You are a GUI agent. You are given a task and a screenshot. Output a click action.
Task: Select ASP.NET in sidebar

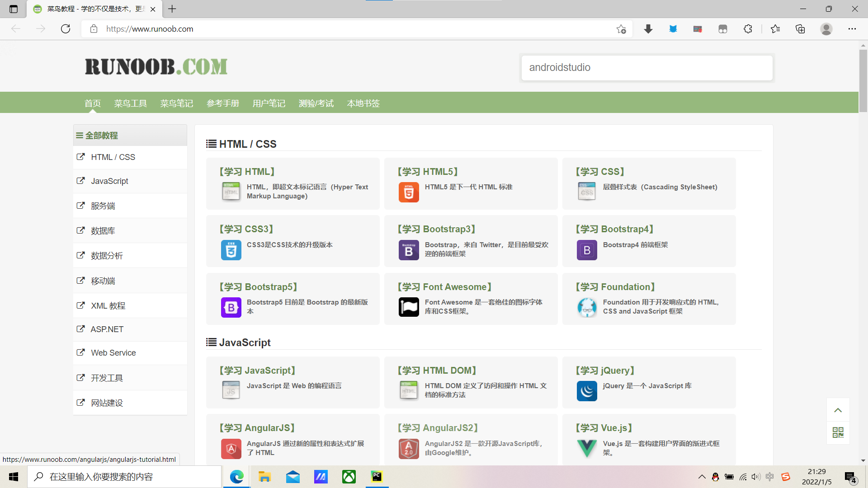pyautogui.click(x=130, y=329)
